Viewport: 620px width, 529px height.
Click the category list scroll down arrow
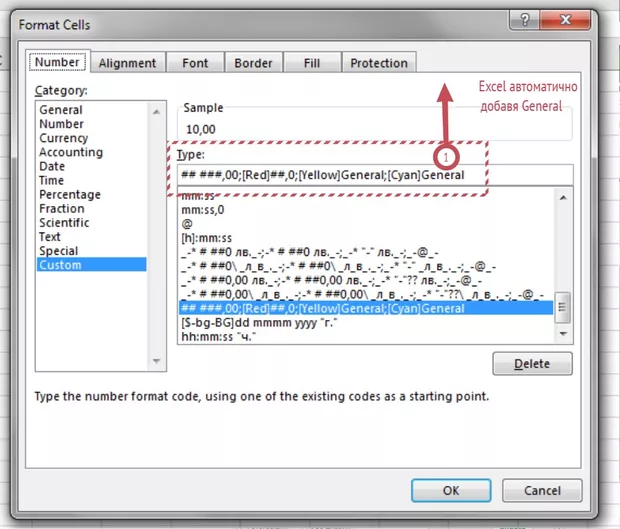(x=157, y=361)
